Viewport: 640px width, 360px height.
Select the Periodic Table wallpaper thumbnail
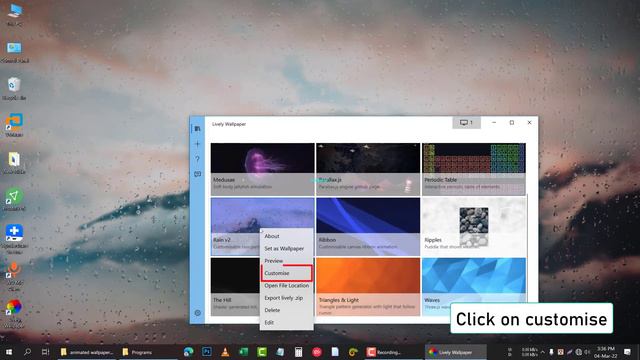474,169
